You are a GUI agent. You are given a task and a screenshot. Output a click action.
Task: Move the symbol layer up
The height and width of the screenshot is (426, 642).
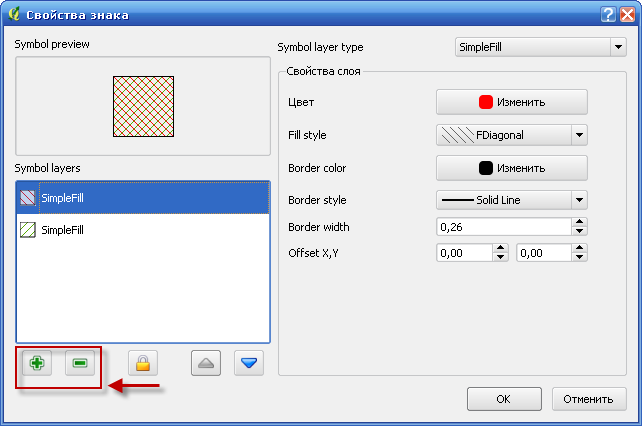pos(206,363)
